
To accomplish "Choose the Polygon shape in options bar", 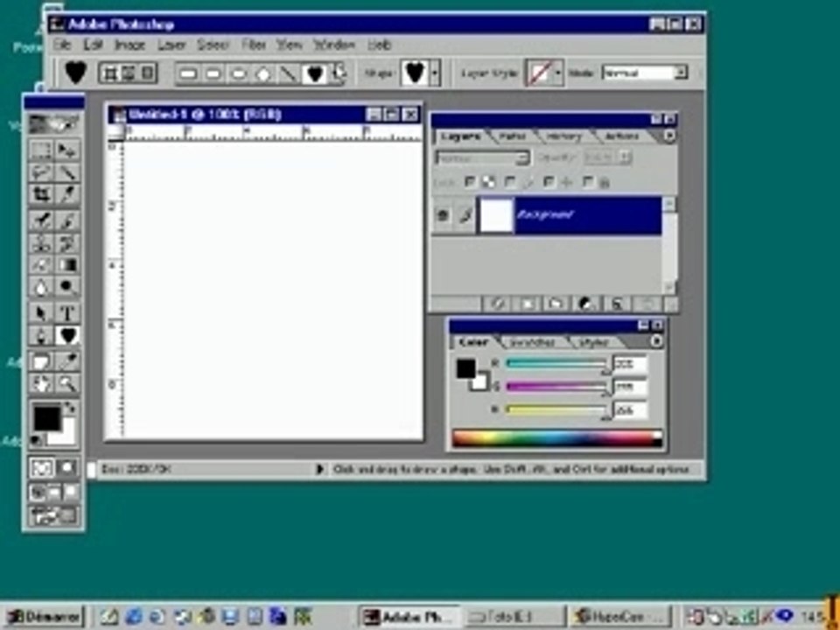I will click(x=263, y=73).
